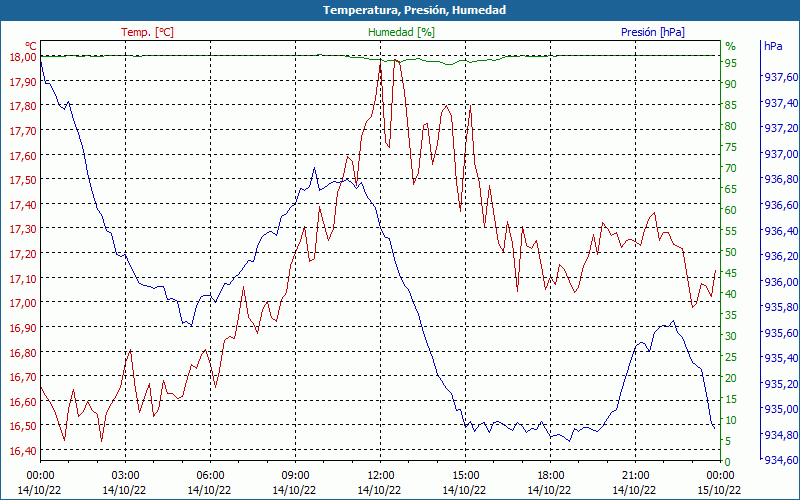Screen dimensions: 800x500
Task: Click the 06:00 time axis label
Action: tap(210, 475)
